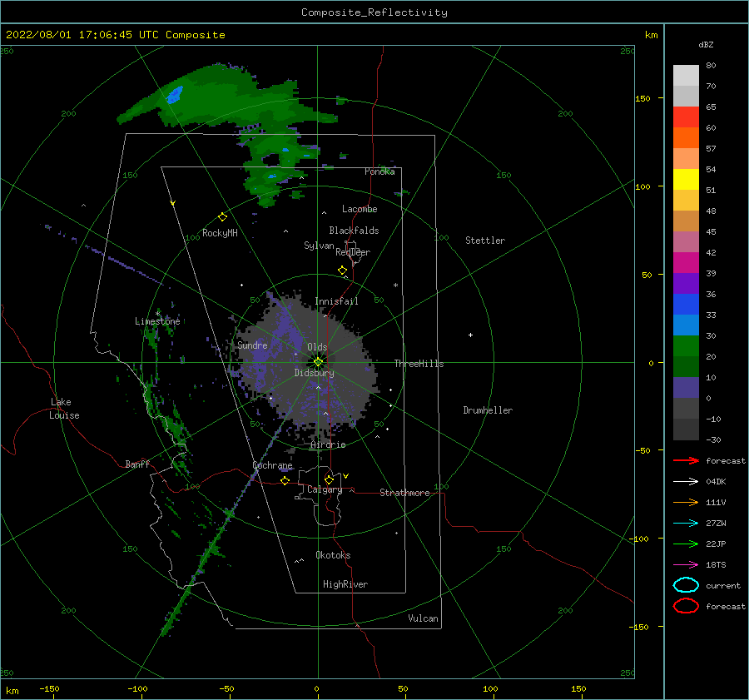
Task: Click the Strathmore label
Action: tap(404, 493)
